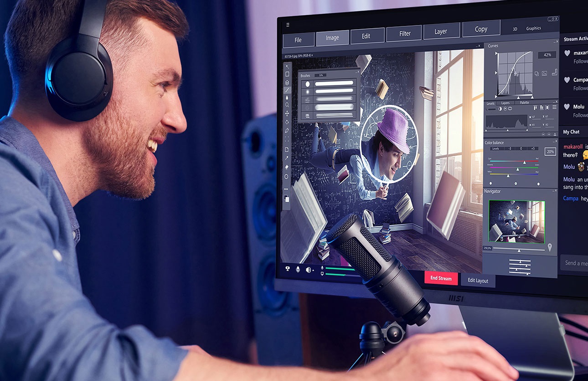
Task: Select the brush tool in left toolbar
Action: (x=287, y=90)
